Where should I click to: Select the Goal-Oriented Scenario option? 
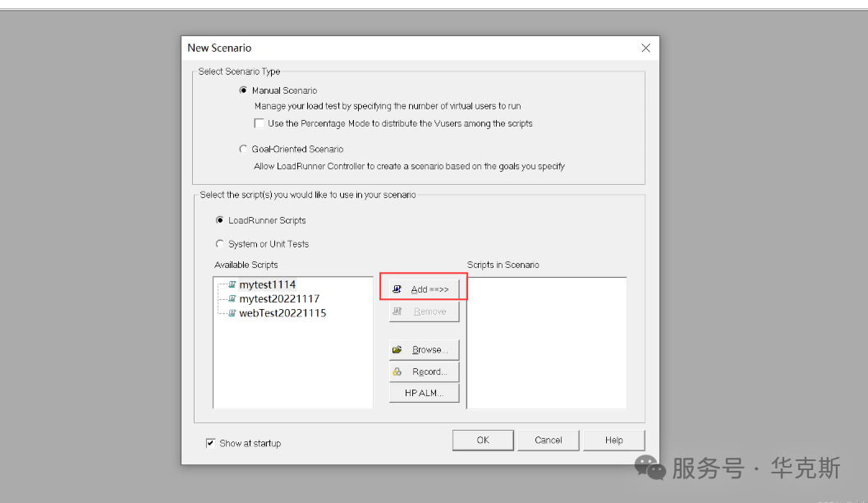coord(243,149)
